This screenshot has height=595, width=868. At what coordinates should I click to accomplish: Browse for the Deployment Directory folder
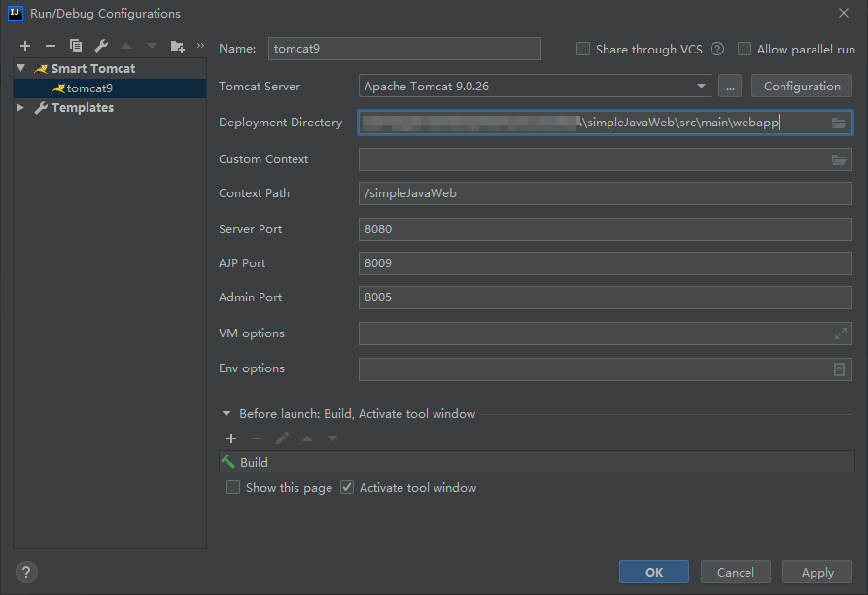[838, 122]
